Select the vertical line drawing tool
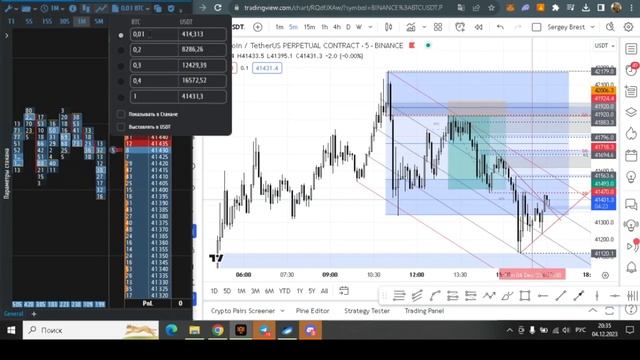Image resolution: width=640 pixels, height=360 pixels. (597, 296)
